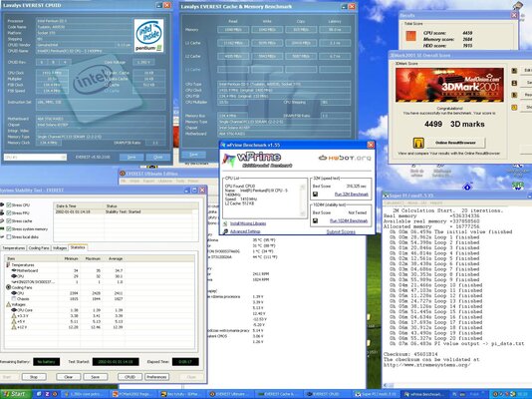The image size is (532, 399).
Task: Click the Voltages warning-triangle group icon
Action: [x=9, y=304]
